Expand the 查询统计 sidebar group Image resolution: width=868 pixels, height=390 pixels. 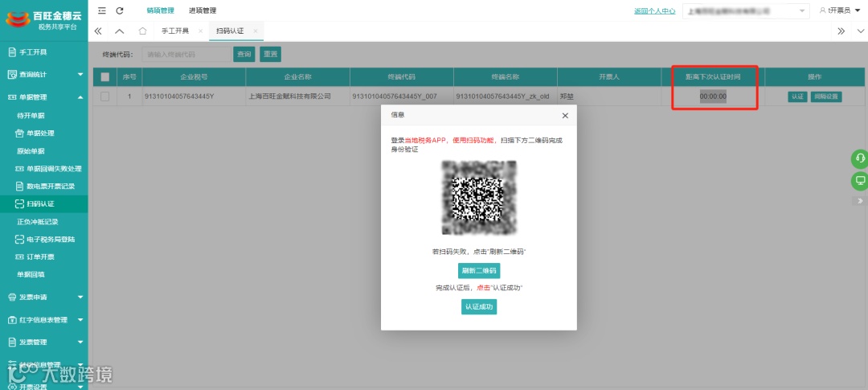[x=43, y=74]
